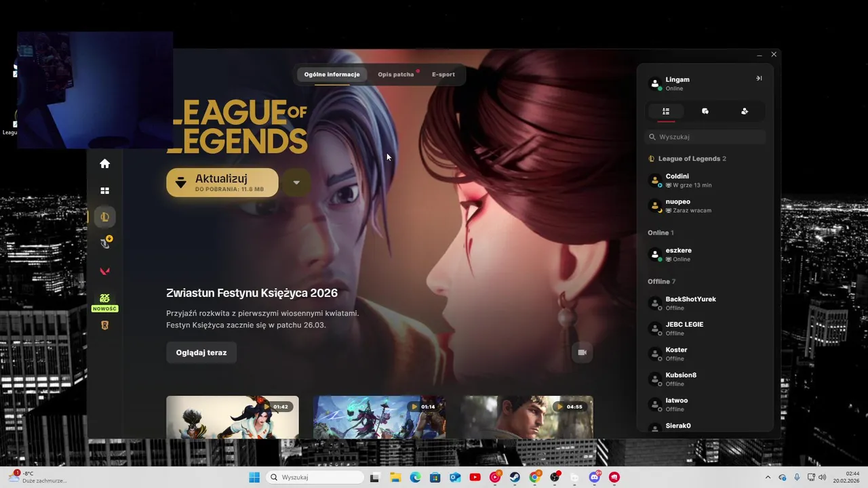The width and height of the screenshot is (868, 488).
Task: Select friend Coldini
Action: click(x=705, y=180)
